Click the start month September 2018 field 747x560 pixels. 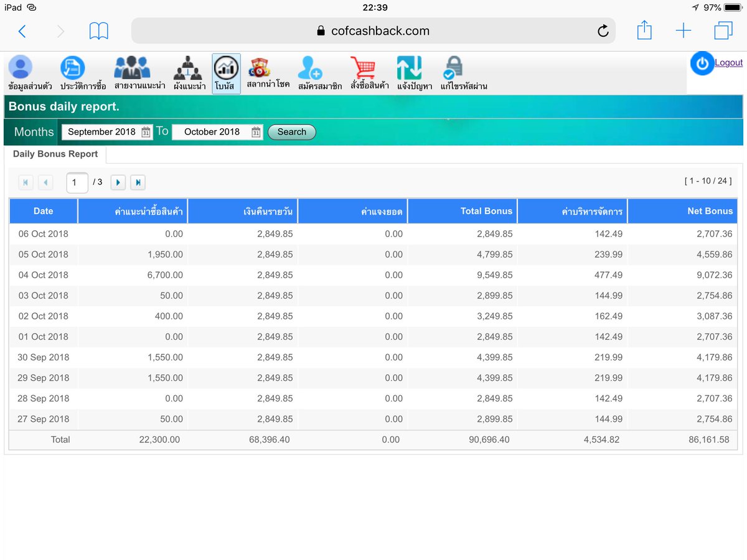click(107, 132)
